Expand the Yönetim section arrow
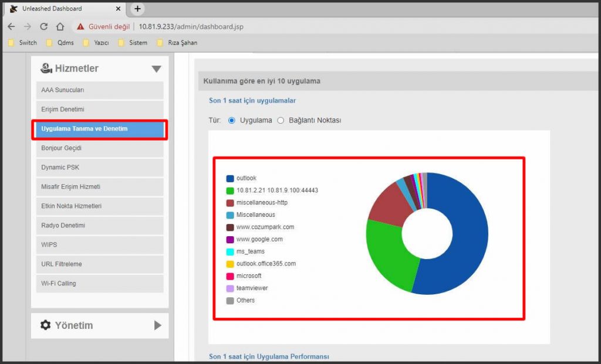The image size is (601, 364). [x=157, y=325]
